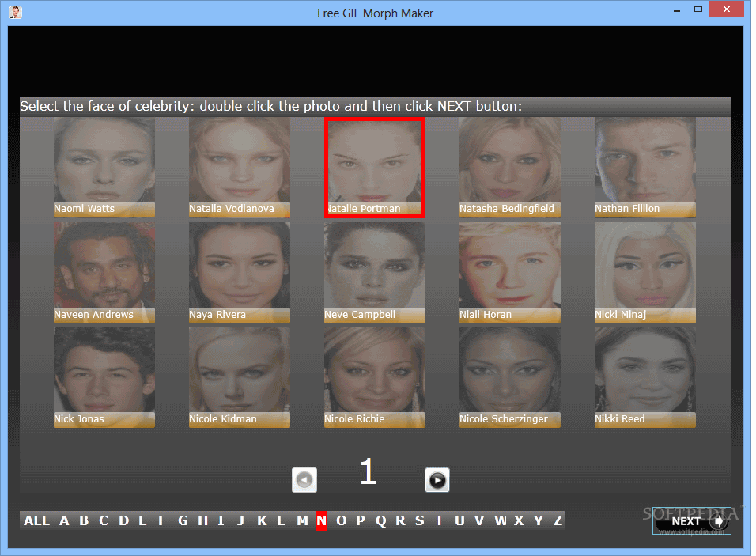This screenshot has width=756, height=556.
Task: Filter celebrities by letter Y
Action: (x=539, y=520)
